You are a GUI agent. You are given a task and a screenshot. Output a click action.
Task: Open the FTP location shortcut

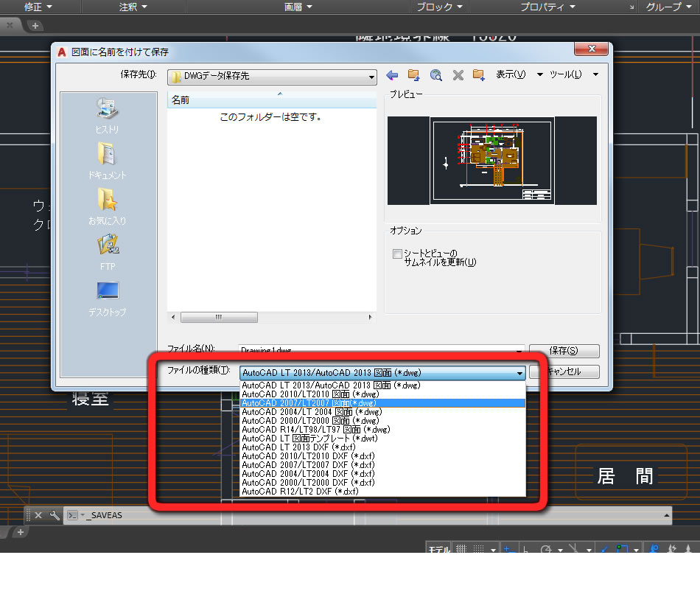coord(107,252)
